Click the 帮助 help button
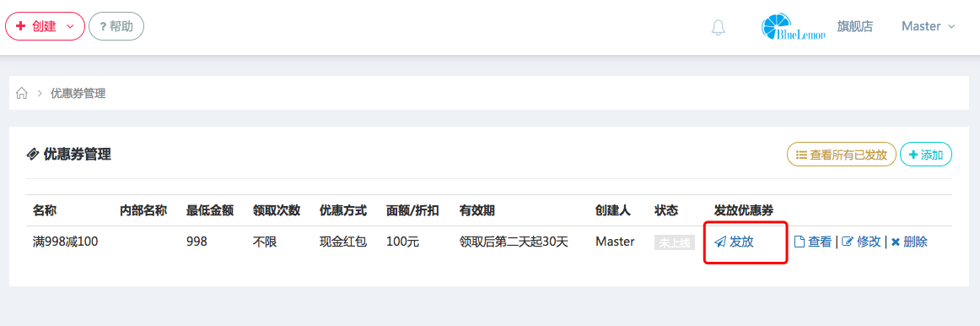 [116, 26]
